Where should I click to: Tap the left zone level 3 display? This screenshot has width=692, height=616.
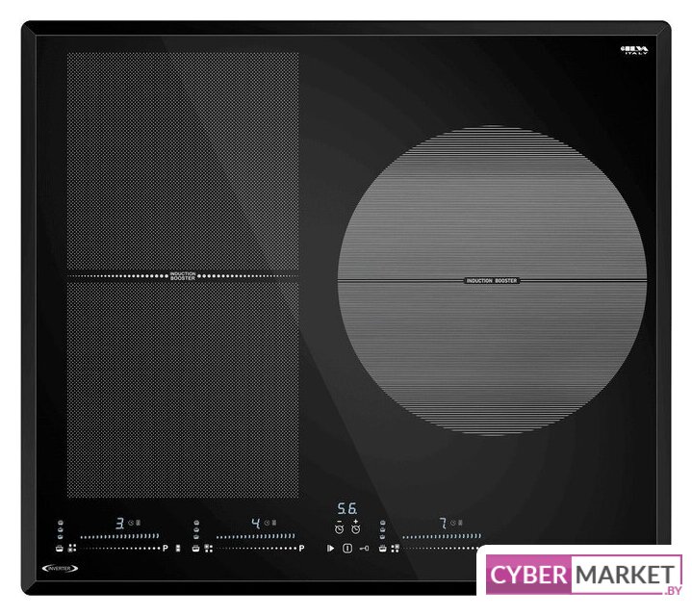click(x=119, y=523)
